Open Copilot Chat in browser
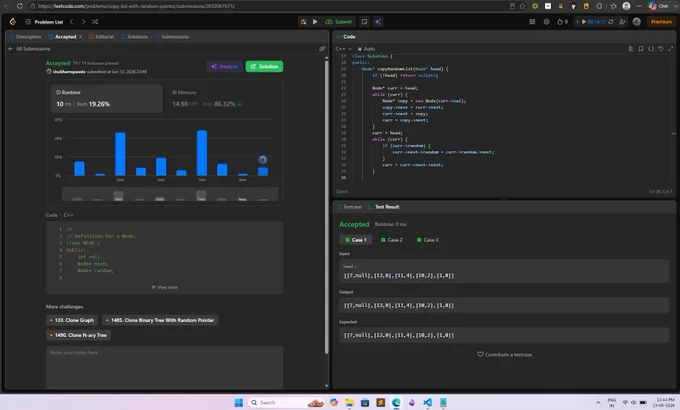Screen dimensions: 680x410 (x=658, y=6)
